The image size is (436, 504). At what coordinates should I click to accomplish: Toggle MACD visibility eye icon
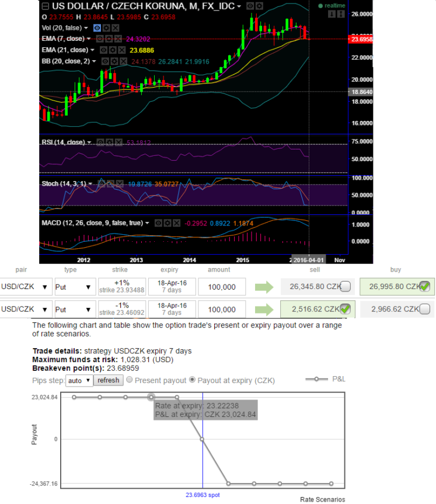158,223
